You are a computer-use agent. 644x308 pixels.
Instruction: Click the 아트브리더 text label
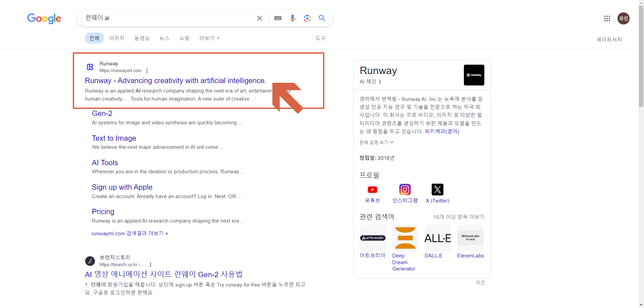point(372,255)
